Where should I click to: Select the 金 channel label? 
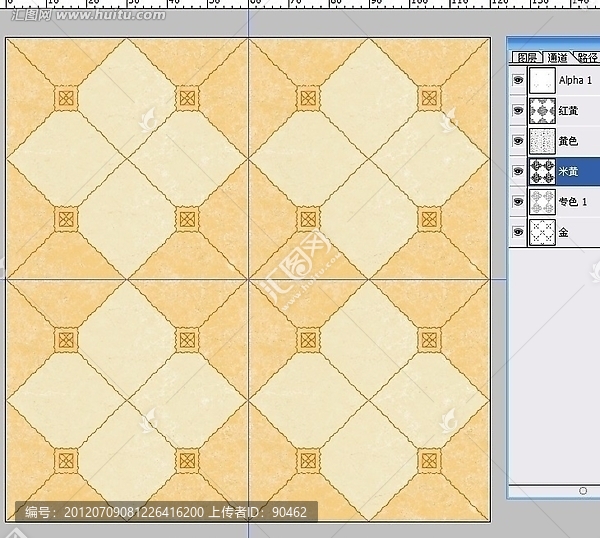click(563, 232)
